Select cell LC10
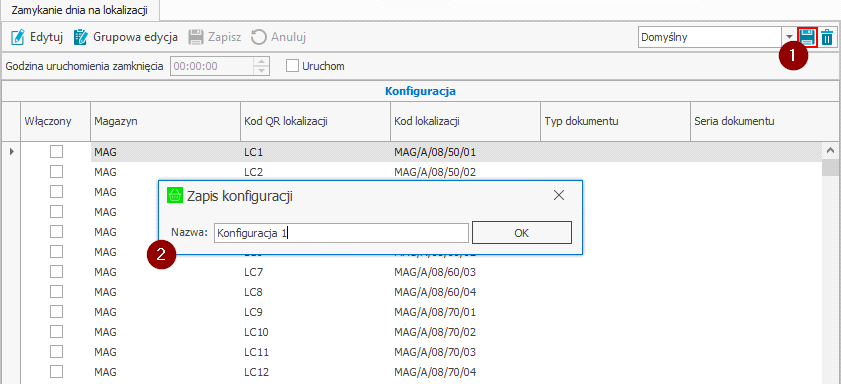841x384 pixels. 315,333
